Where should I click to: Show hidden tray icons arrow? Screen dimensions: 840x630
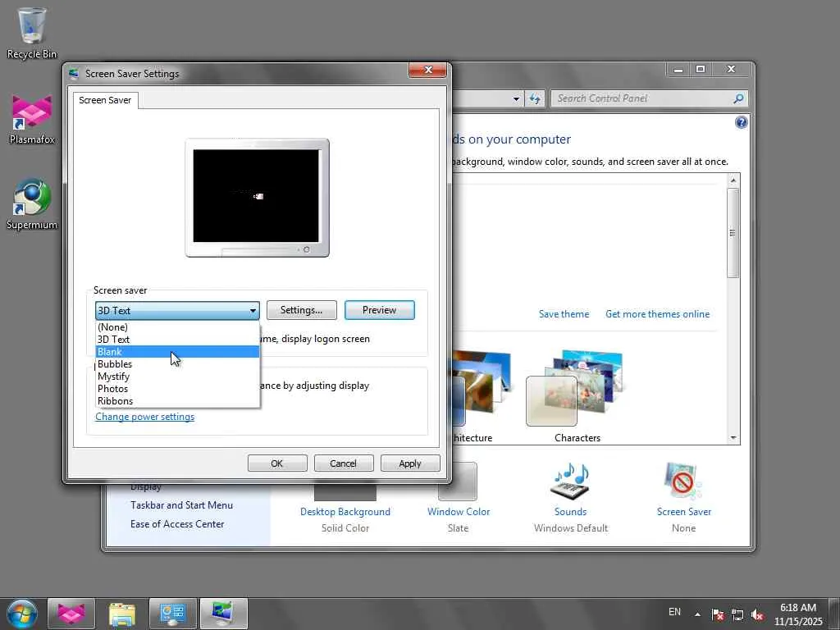pyautogui.click(x=697, y=614)
